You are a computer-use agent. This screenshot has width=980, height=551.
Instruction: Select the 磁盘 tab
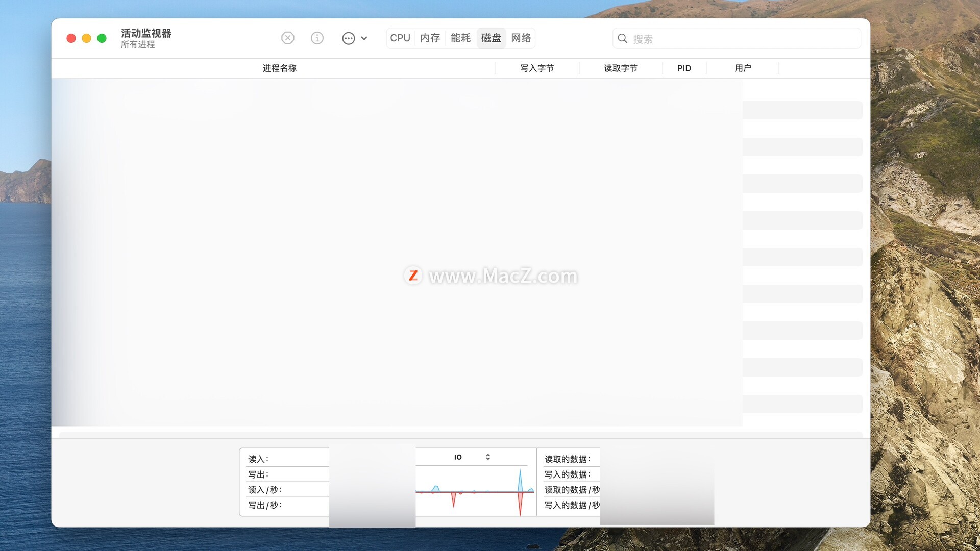click(491, 38)
